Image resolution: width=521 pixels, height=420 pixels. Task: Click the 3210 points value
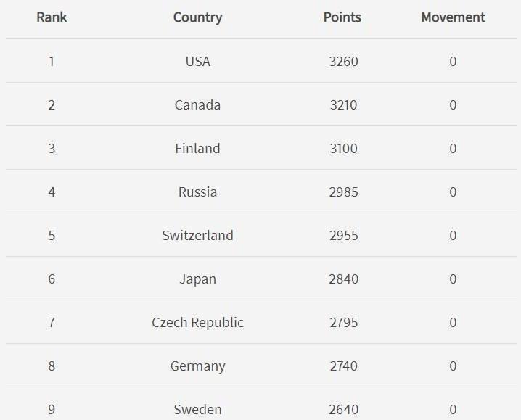tap(343, 105)
